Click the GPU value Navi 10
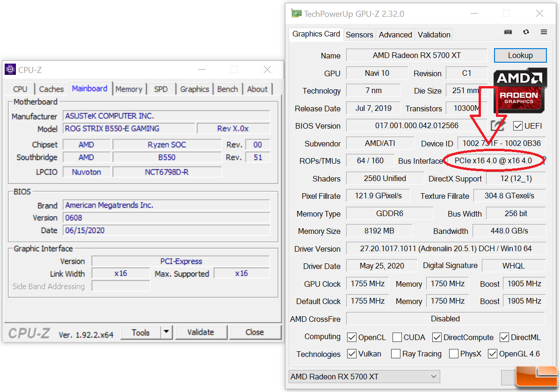Viewport: 560px width, 392px height. (377, 73)
